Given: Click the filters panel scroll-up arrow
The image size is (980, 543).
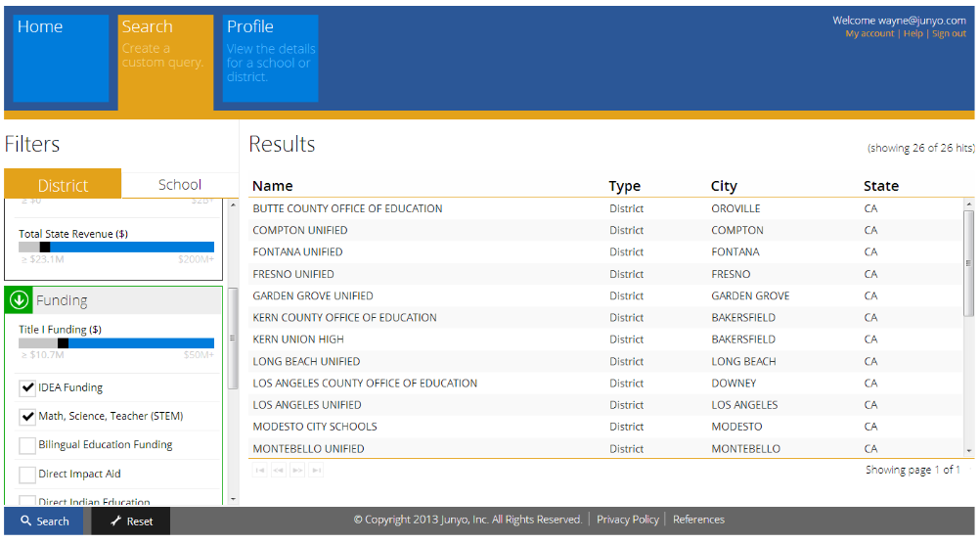Looking at the screenshot, I should pyautogui.click(x=233, y=204).
